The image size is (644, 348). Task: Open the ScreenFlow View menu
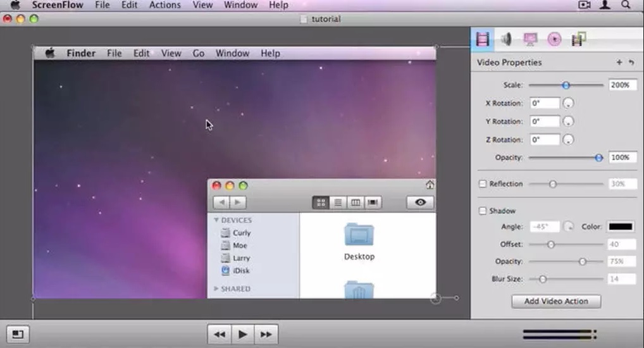[202, 5]
